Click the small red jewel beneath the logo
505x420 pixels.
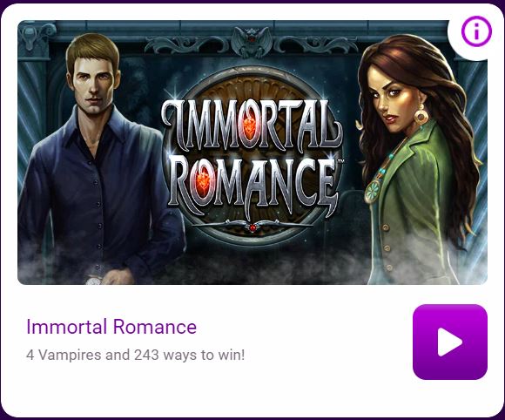point(252,228)
